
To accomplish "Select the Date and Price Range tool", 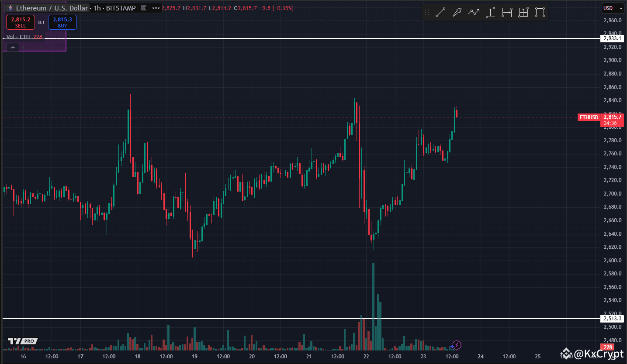I will tap(523, 12).
